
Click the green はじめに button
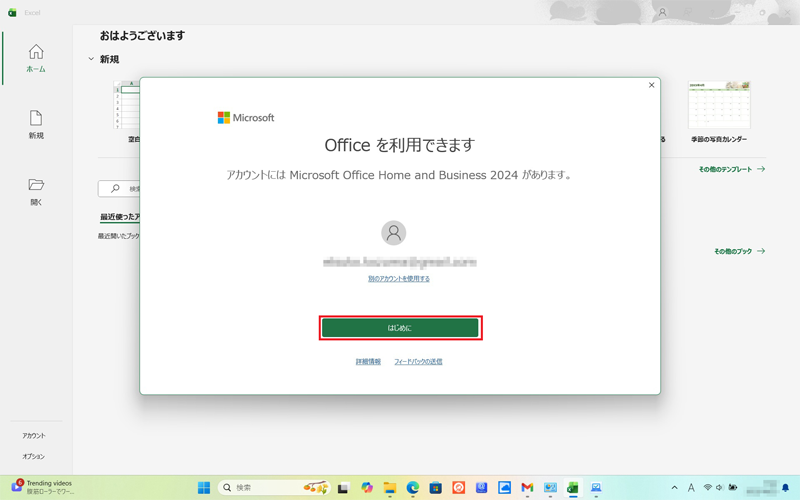pyautogui.click(x=400, y=328)
